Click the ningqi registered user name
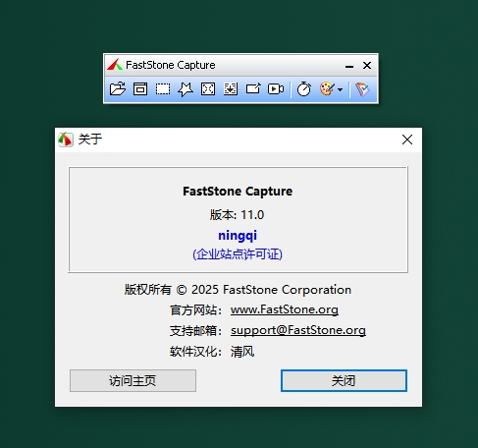 coord(238,236)
